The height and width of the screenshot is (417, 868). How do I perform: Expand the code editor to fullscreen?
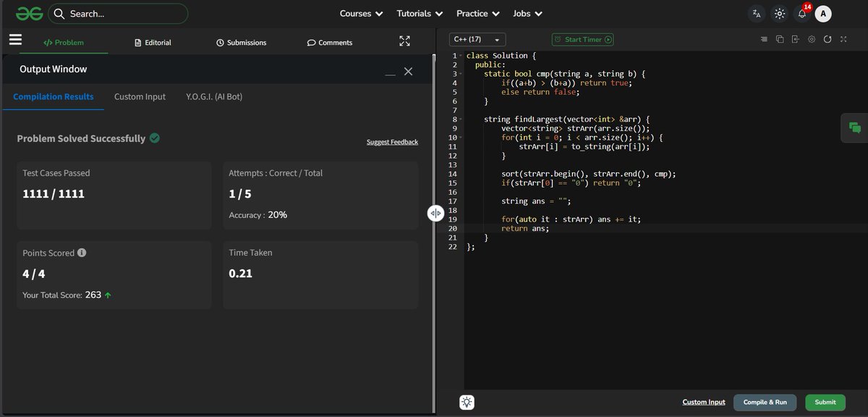pos(843,40)
